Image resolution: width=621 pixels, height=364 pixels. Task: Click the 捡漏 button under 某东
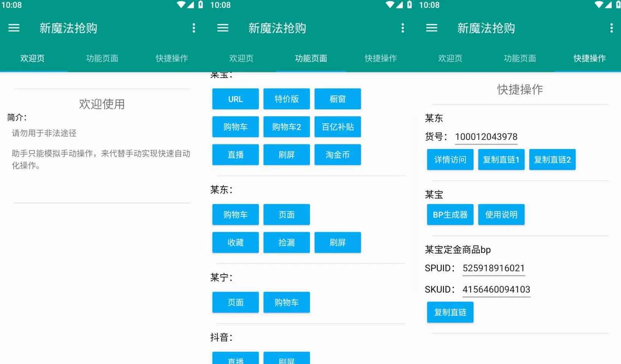[x=286, y=242]
